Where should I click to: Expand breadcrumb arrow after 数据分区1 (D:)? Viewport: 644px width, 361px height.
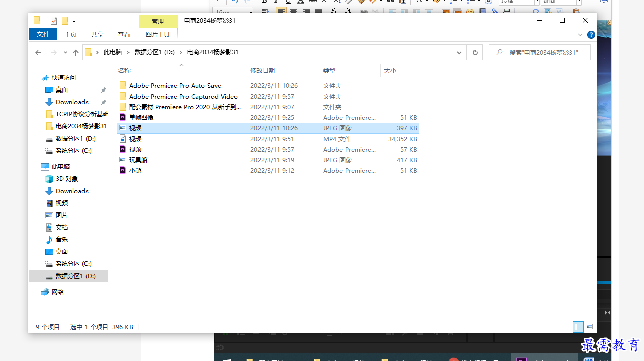pyautogui.click(x=181, y=52)
